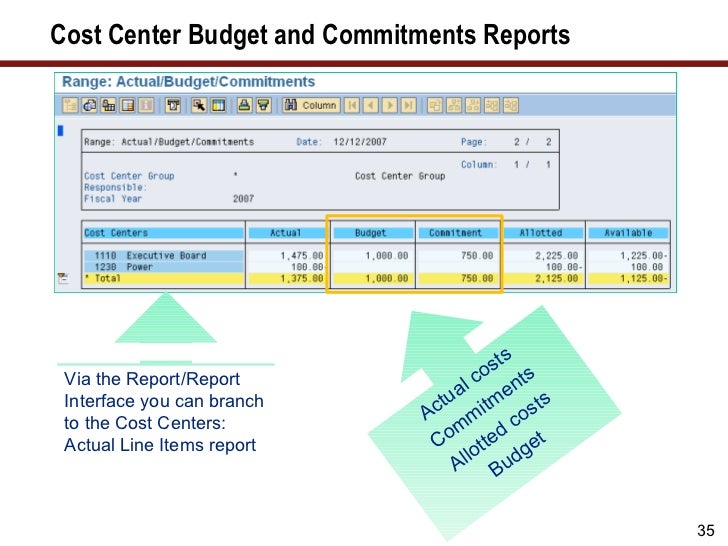This screenshot has width=728, height=546.
Task: Select the 'Commitment' column header
Action: coord(456,233)
